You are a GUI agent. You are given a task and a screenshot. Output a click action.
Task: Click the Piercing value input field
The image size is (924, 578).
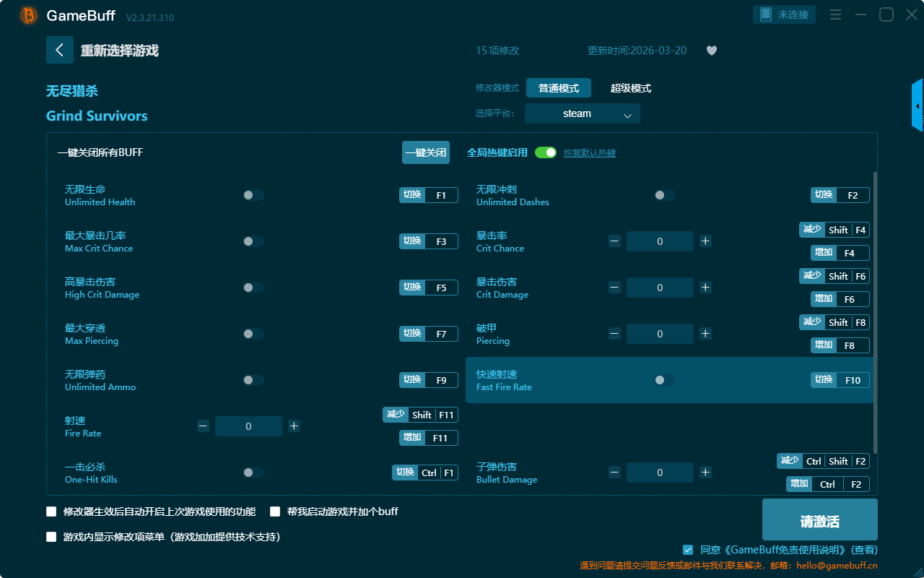(x=659, y=334)
